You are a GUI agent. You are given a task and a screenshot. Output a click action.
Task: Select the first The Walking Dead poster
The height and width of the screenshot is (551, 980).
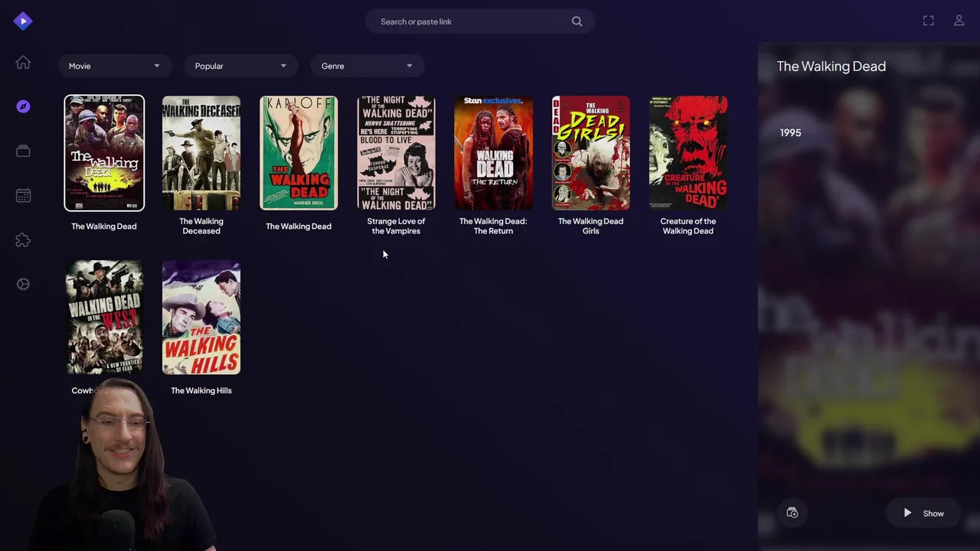pyautogui.click(x=104, y=153)
